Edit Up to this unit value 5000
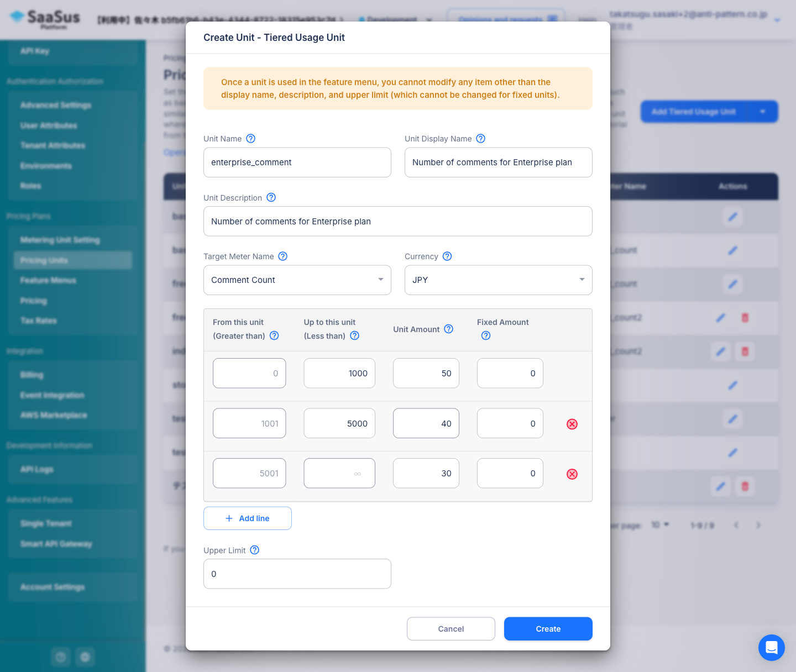 [339, 424]
